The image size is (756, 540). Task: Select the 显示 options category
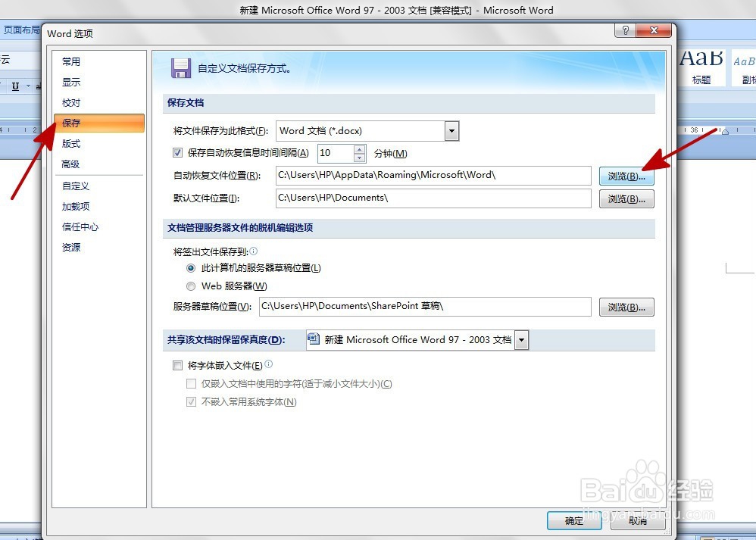[71, 82]
